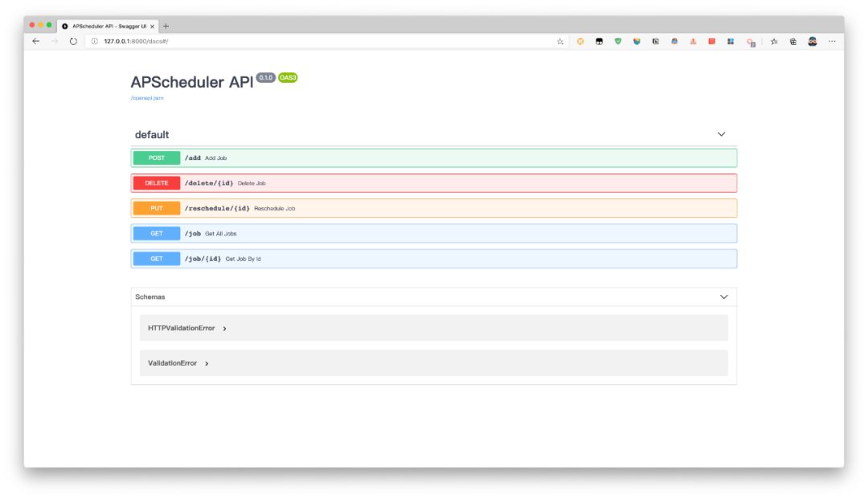This screenshot has height=499, width=868.
Task: Bookmark this page with the star icon
Action: (x=560, y=41)
